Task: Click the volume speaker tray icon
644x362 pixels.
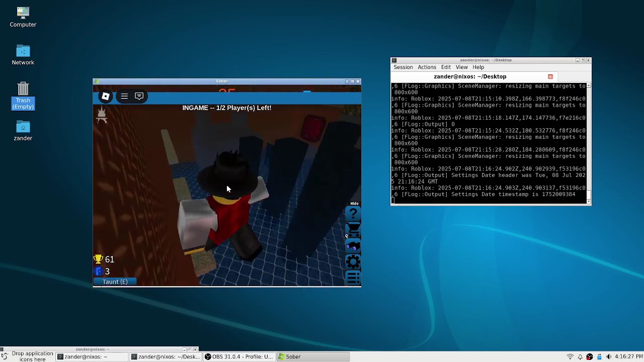Action: (609, 356)
